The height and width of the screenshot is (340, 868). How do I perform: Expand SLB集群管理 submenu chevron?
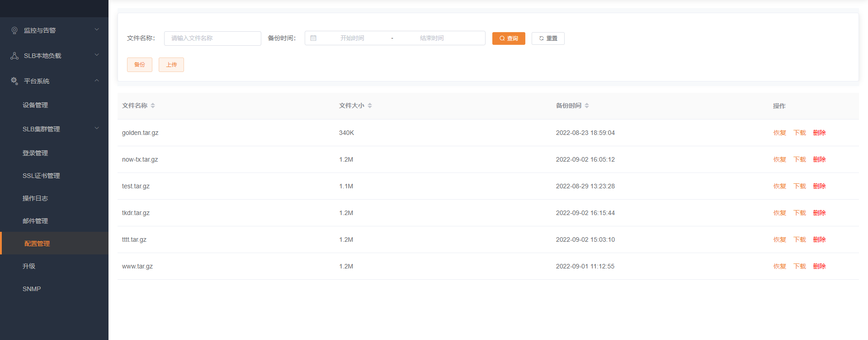point(97,129)
